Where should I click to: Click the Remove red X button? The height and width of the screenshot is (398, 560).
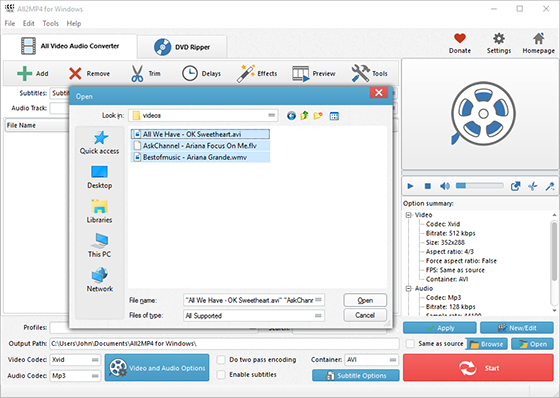89,74
